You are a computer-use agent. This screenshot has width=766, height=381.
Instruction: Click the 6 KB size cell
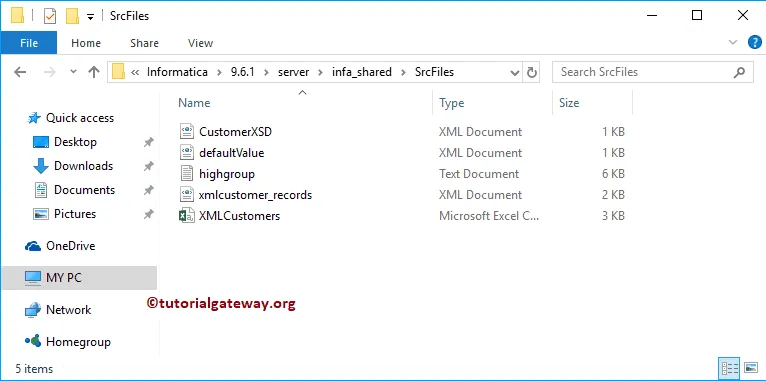click(x=613, y=174)
